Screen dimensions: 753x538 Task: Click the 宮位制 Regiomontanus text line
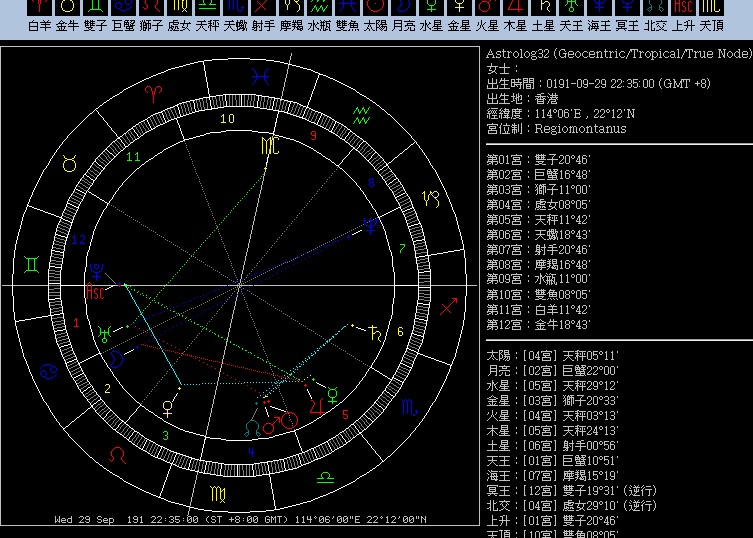(x=556, y=129)
